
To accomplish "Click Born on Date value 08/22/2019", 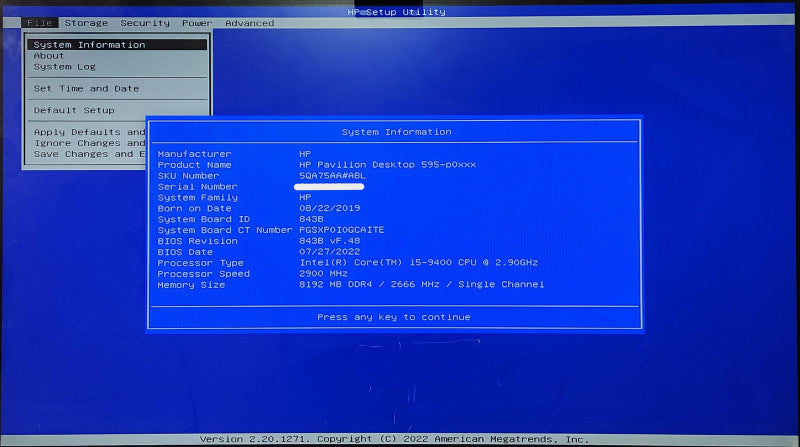I will (x=330, y=208).
